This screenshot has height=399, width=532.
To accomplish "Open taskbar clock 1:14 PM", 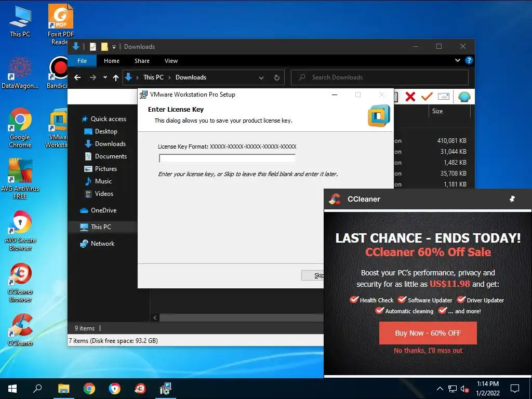I will 487,389.
